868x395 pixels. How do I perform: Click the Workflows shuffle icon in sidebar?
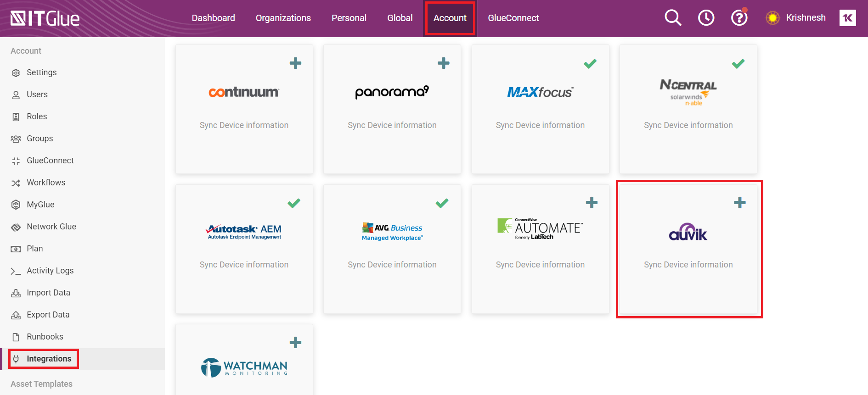(x=16, y=183)
